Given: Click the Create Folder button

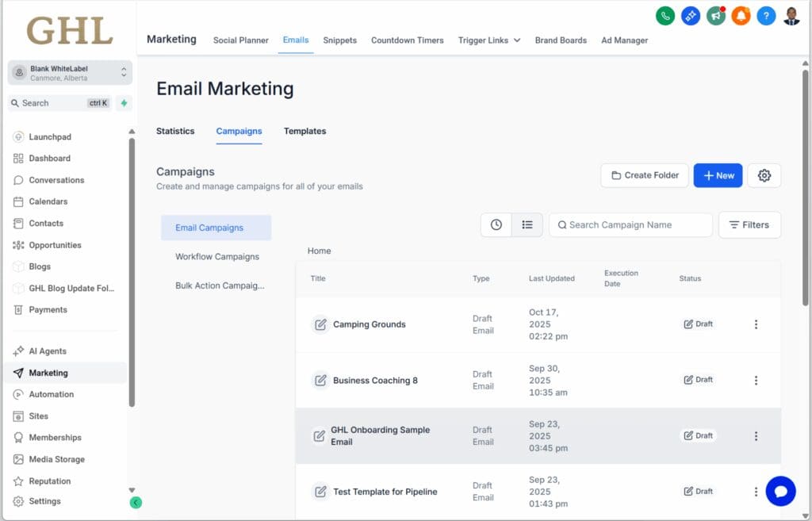Looking at the screenshot, I should (644, 175).
